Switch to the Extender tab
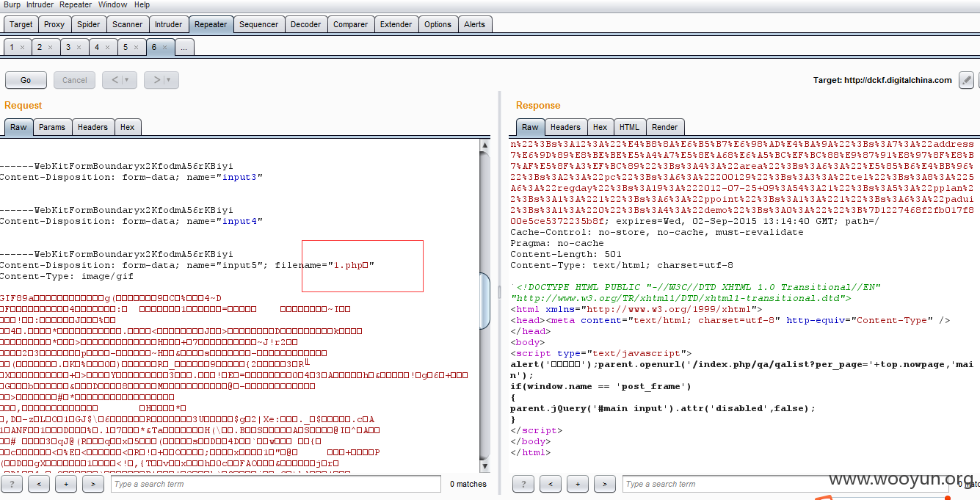The width and height of the screenshot is (980, 500). click(x=396, y=24)
